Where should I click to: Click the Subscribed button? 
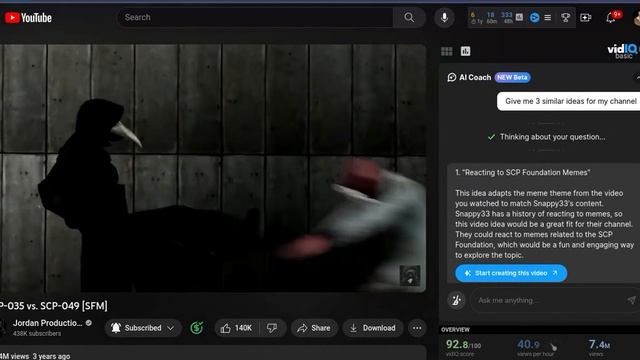click(x=142, y=328)
